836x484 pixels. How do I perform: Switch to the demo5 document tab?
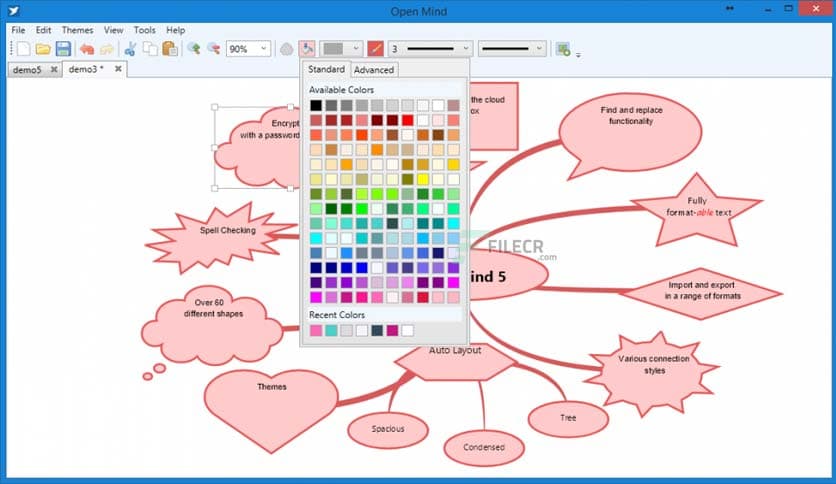(27, 70)
